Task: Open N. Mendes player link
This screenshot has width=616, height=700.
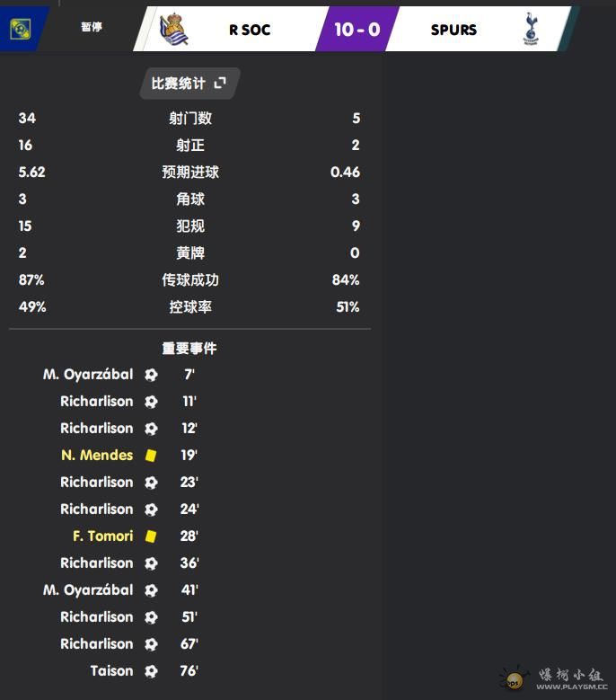Action: (x=97, y=456)
